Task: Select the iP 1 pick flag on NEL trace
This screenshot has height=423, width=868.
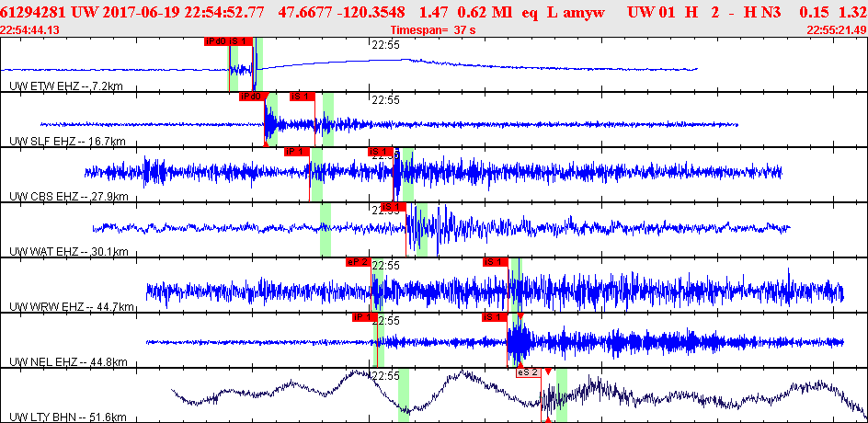Action: pos(364,318)
